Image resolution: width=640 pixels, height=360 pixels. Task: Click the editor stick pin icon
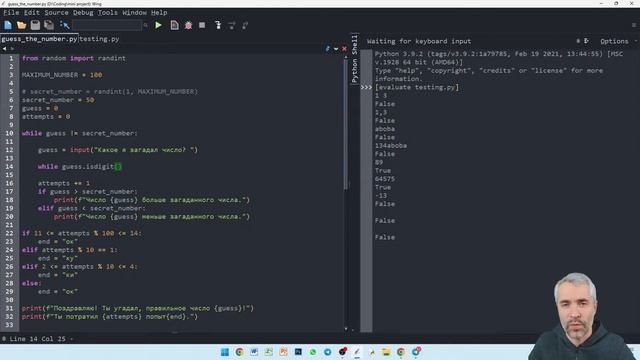point(328,49)
